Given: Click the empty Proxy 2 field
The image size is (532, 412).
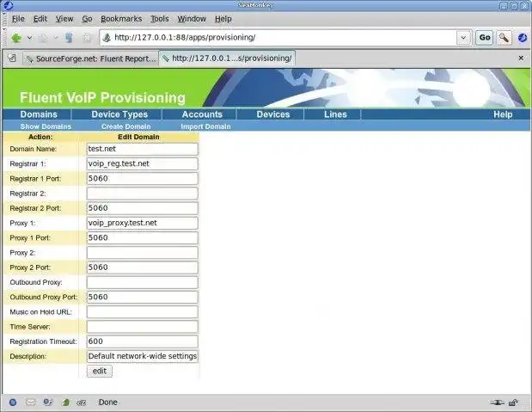Looking at the screenshot, I should point(142,253).
